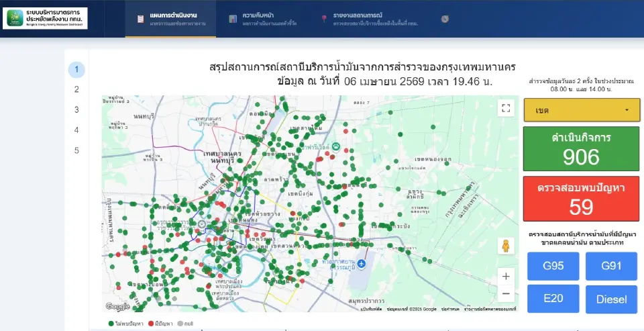Image resolution: width=644 pixels, height=331 pixels.
Task: Filter stations by E20 fuel
Action: (553, 299)
